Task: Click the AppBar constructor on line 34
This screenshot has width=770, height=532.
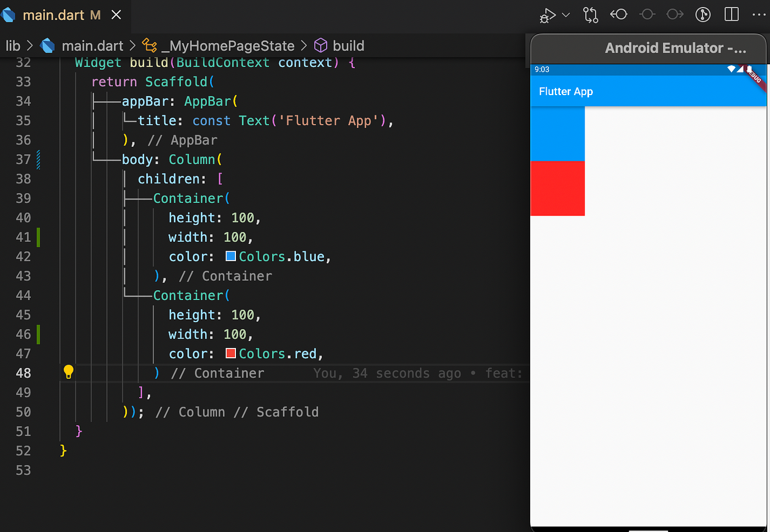Action: pos(207,101)
